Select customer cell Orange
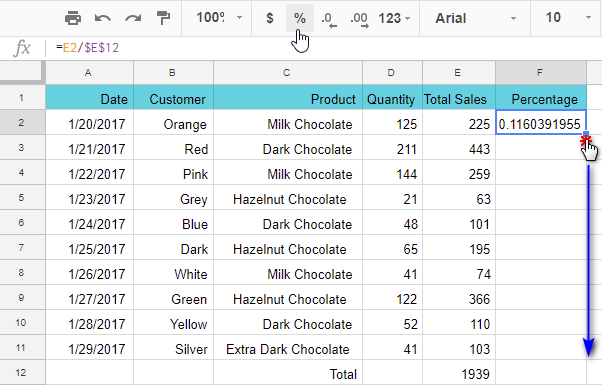The width and height of the screenshot is (602, 385). click(173, 122)
